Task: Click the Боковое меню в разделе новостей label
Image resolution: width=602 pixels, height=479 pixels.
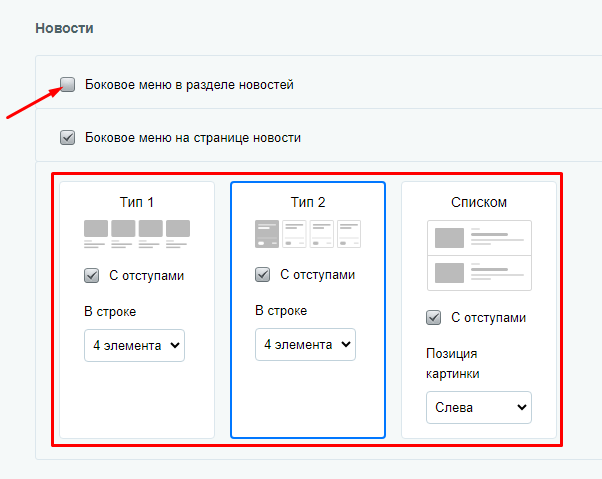Action: click(x=189, y=84)
